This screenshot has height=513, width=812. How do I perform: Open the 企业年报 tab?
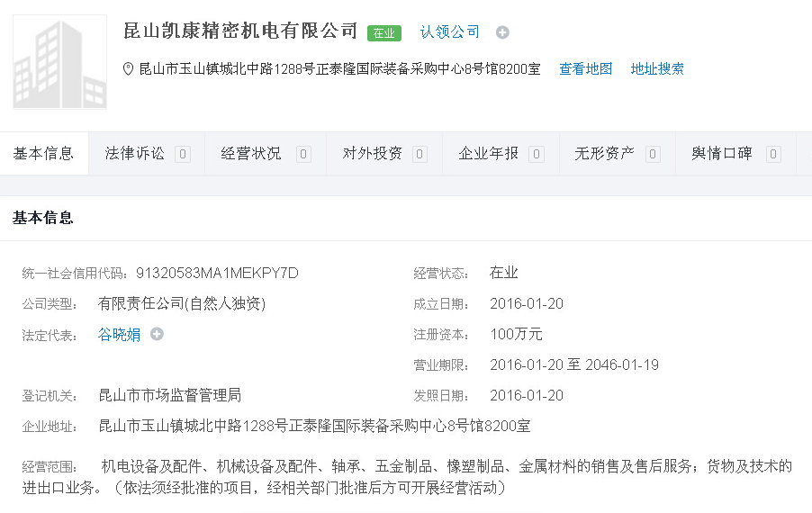489,154
